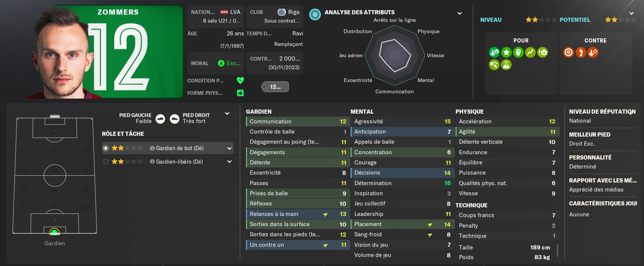Select the Gardien-libéro (Dé) role radio
Viewport: 644px width, 266px height.
click(106, 161)
